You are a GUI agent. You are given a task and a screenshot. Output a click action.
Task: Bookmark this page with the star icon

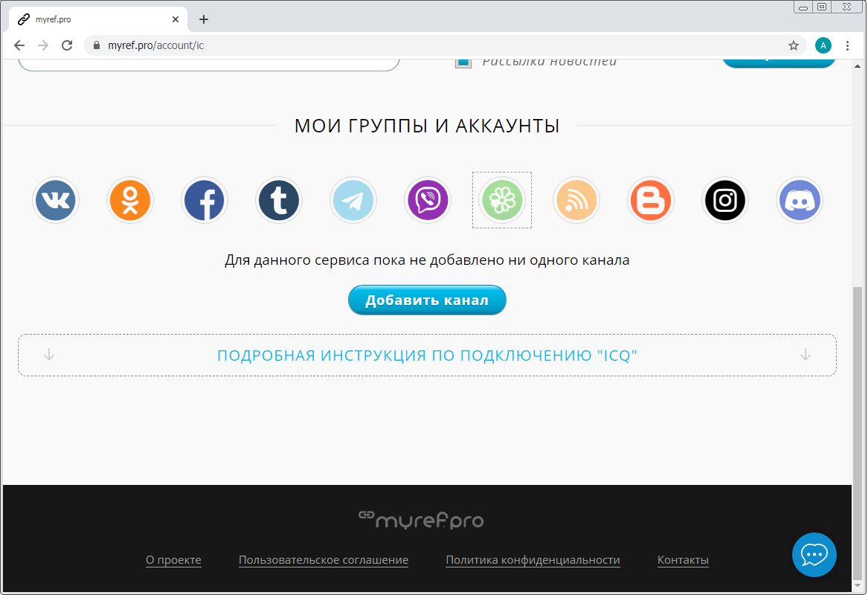(794, 45)
